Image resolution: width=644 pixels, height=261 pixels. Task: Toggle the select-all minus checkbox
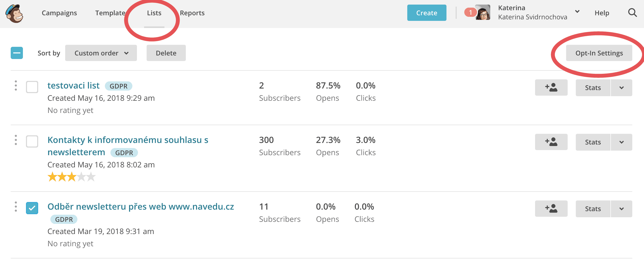[x=17, y=53]
